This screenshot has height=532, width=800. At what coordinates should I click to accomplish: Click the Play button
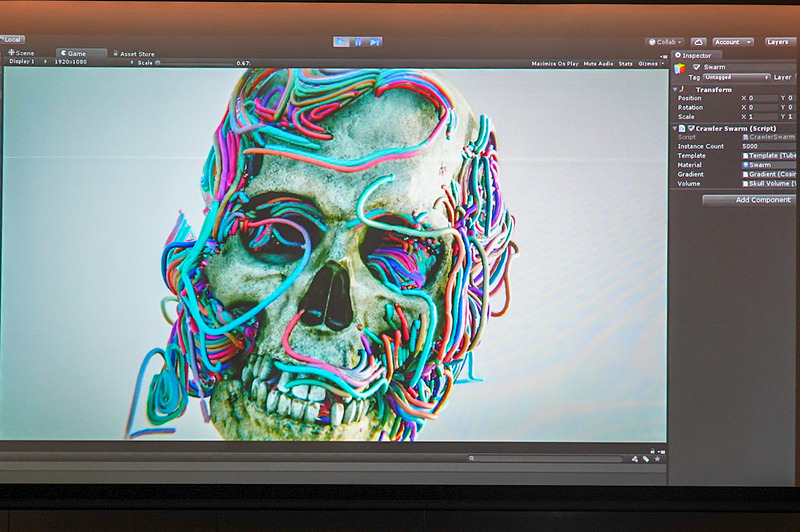click(341, 42)
